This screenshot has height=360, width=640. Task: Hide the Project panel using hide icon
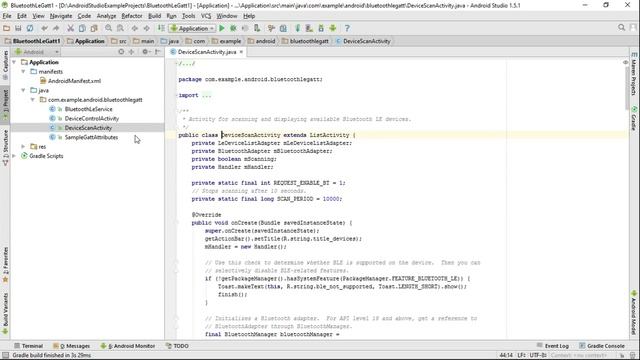158,52
